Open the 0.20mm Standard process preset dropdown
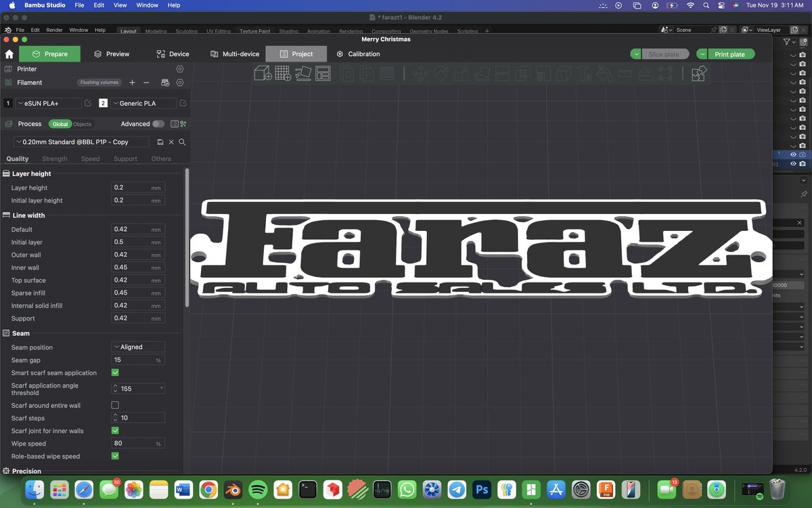 (x=82, y=142)
